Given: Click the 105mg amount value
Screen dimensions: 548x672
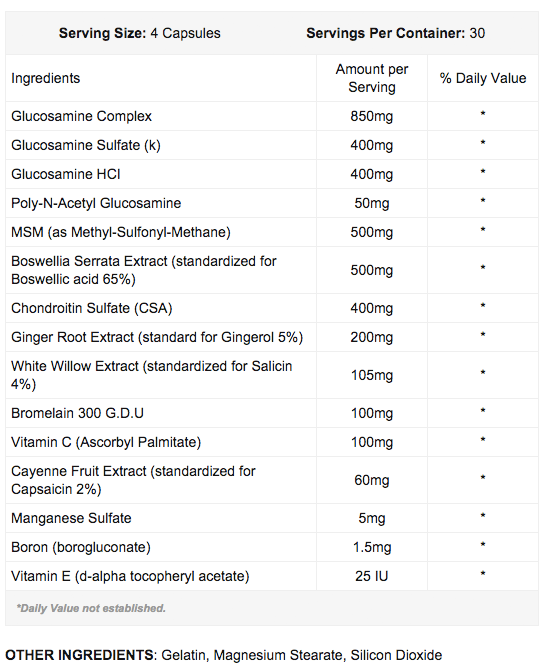Looking at the screenshot, I should tap(371, 375).
